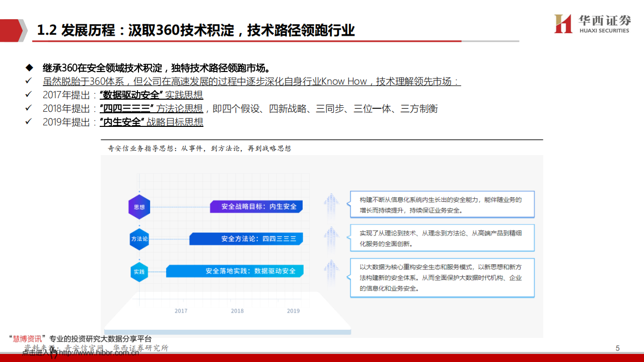Screen dimensions: 644x362
Task: Select the 方法论 hexagon icon
Action: point(139,239)
